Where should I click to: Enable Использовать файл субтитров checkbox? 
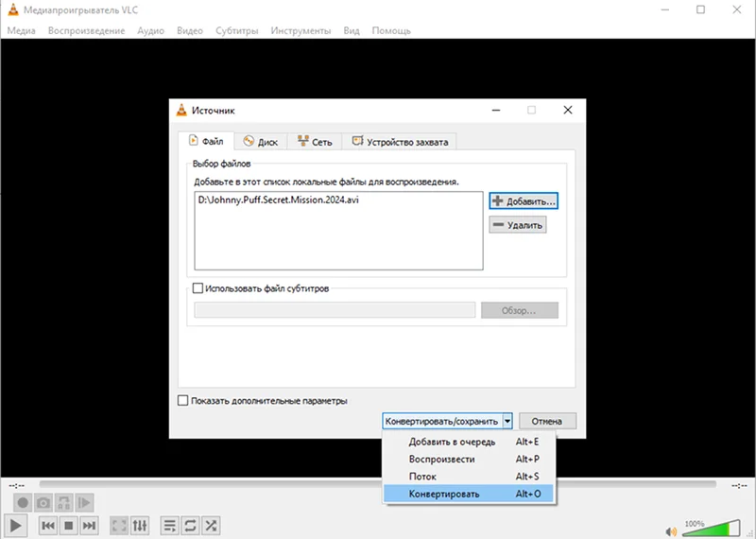[x=198, y=288]
